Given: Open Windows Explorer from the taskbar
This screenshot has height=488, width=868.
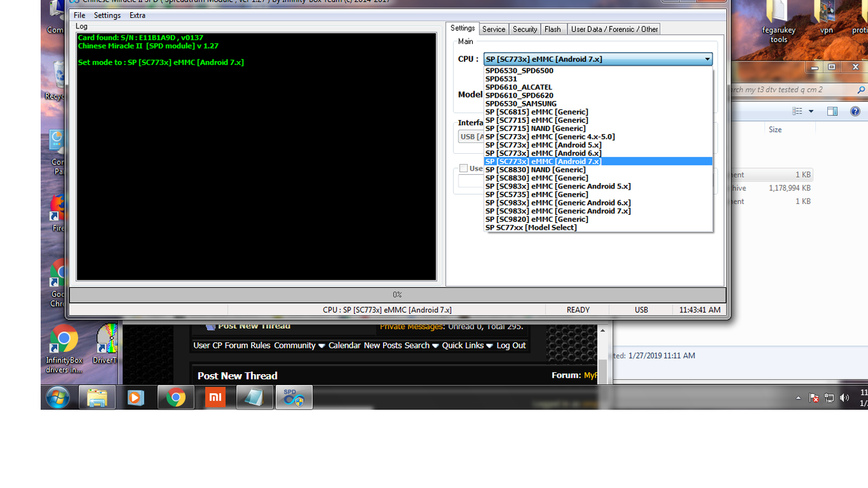Looking at the screenshot, I should (x=97, y=398).
